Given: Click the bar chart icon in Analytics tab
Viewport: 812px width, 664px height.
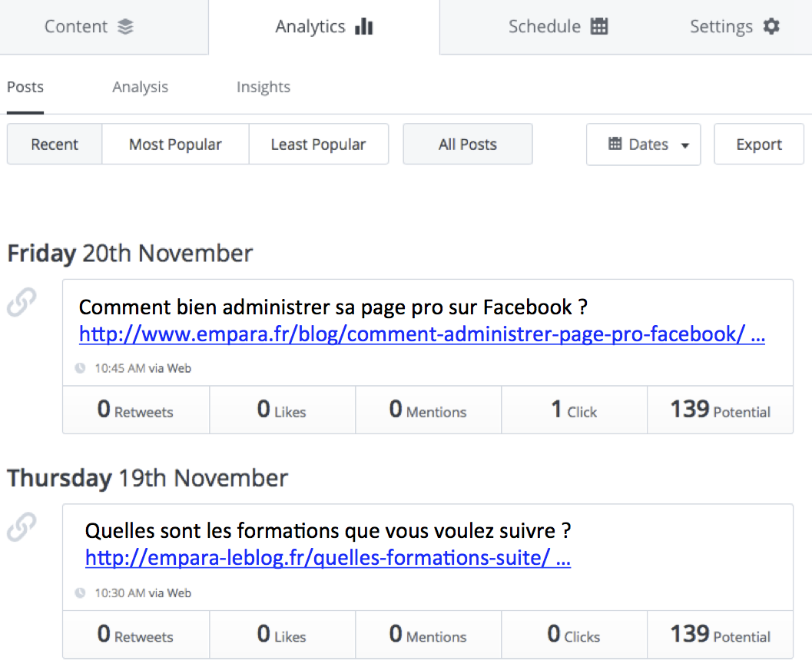Looking at the screenshot, I should (364, 27).
